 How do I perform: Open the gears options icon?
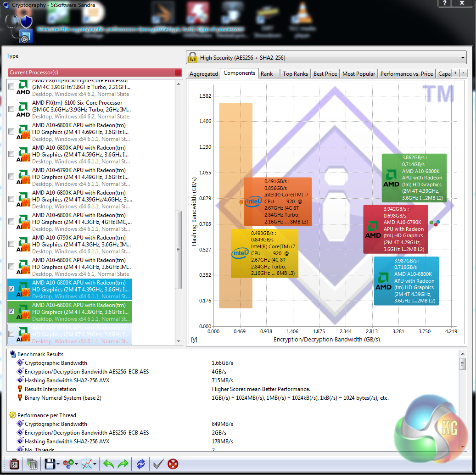click(x=68, y=464)
